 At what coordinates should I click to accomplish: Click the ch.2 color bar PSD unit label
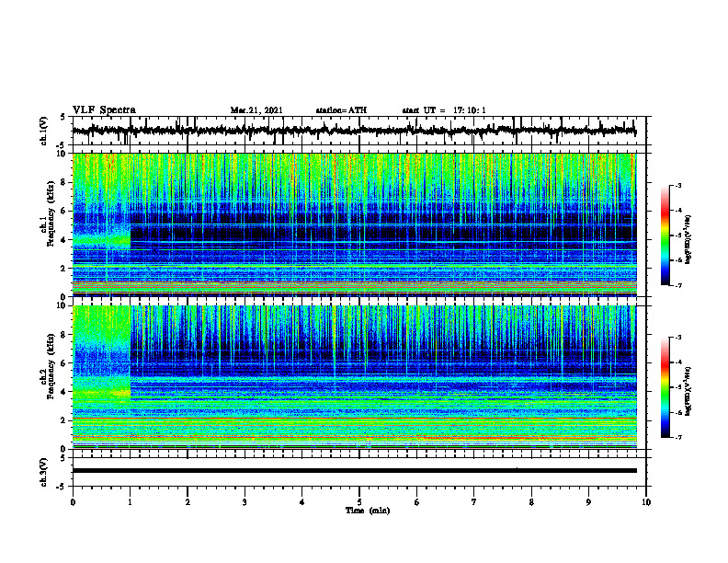pyautogui.click(x=688, y=391)
